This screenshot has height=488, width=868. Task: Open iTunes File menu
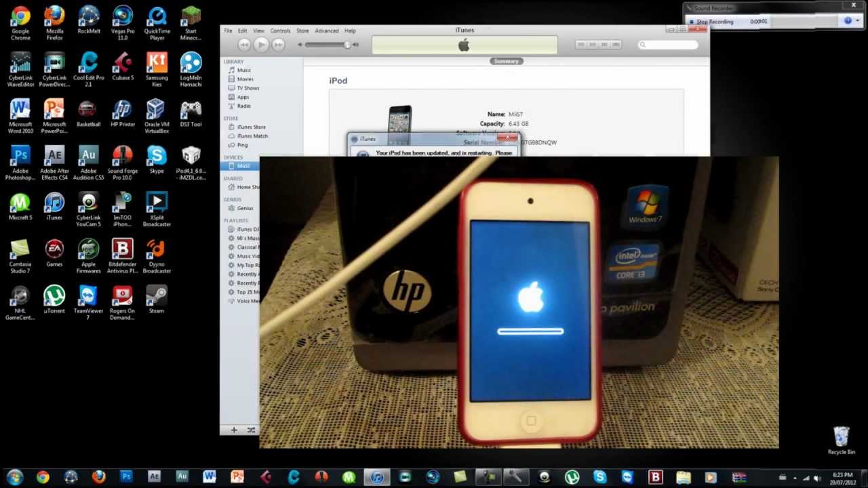228,30
